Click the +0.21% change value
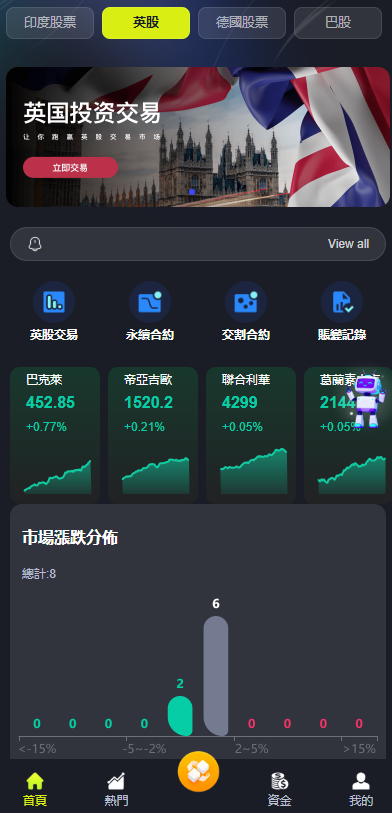This screenshot has height=813, width=392. 144,427
